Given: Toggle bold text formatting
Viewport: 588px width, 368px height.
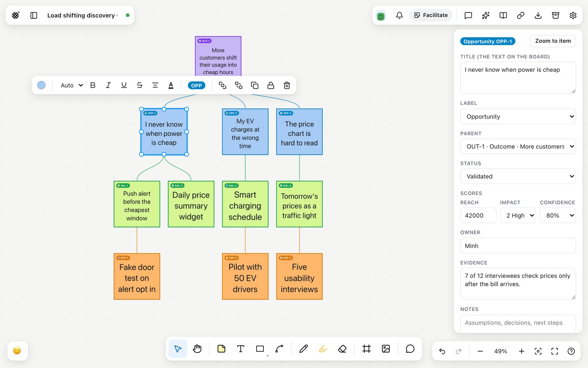Looking at the screenshot, I should [93, 85].
